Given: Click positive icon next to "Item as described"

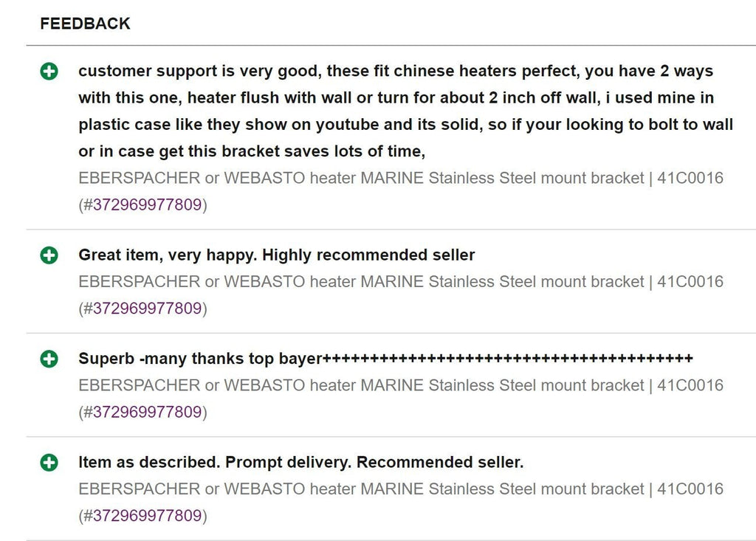Looking at the screenshot, I should pyautogui.click(x=49, y=463).
